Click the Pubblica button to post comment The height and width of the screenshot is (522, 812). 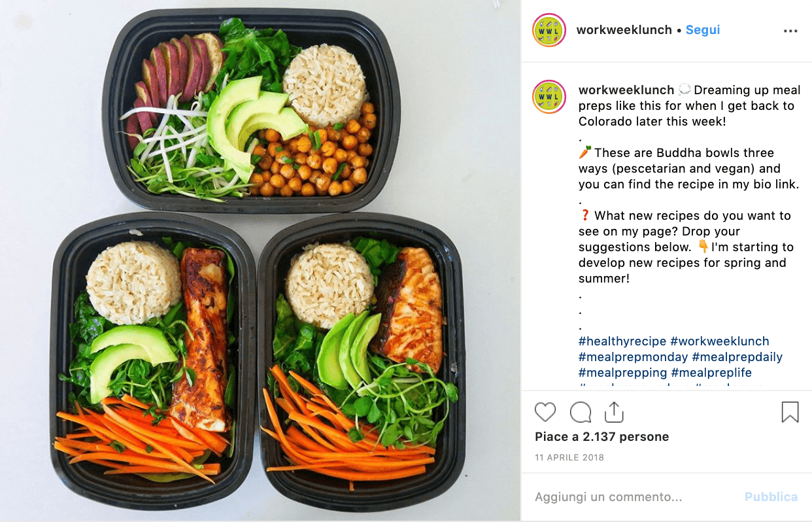tap(771, 497)
